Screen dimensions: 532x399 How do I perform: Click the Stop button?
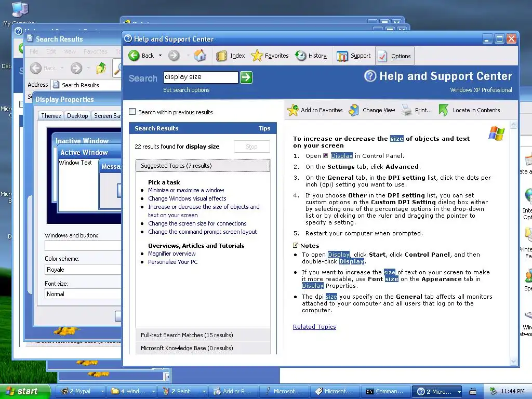252,147
